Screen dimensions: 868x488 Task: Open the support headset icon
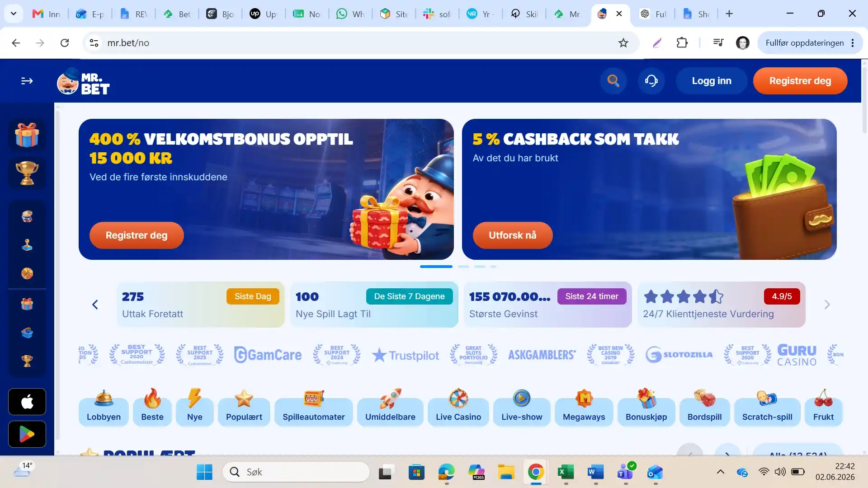pos(651,81)
